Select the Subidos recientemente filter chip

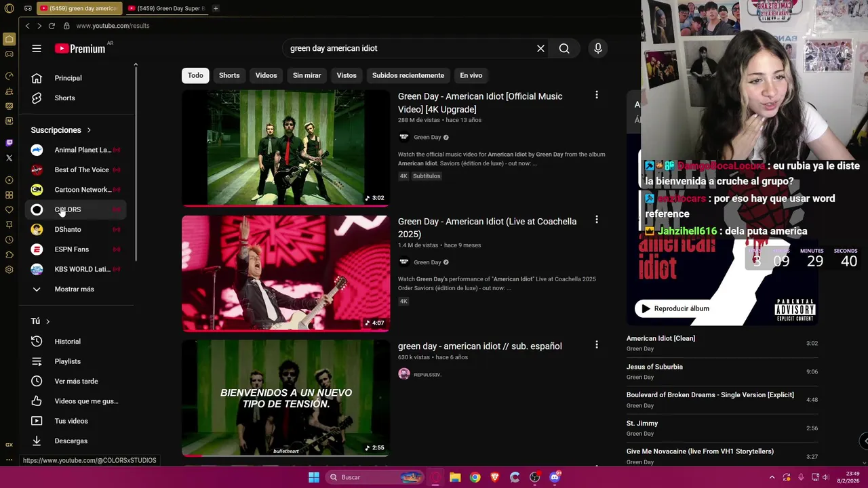[408, 75]
